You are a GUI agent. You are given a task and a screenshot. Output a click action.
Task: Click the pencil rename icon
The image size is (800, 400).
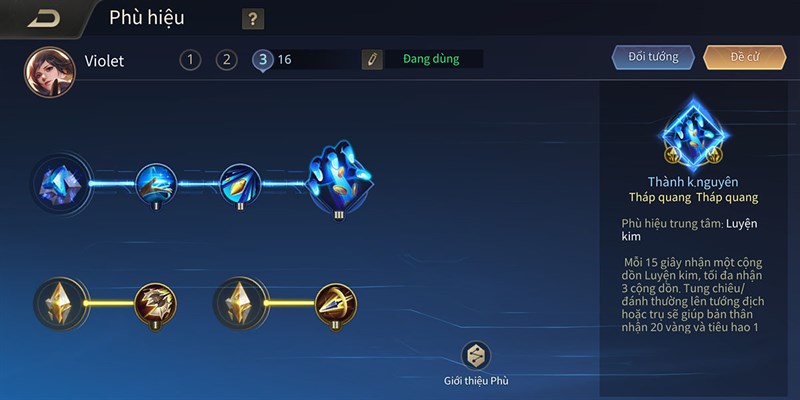pos(372,60)
